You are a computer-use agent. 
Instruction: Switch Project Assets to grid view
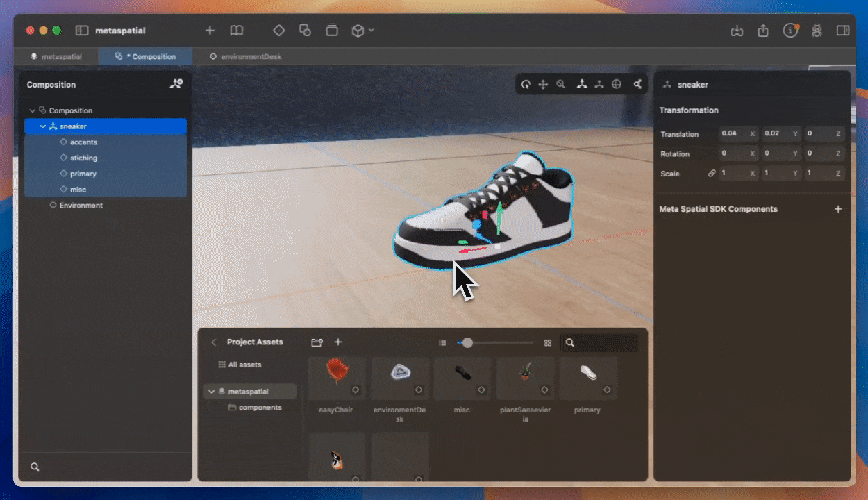[x=547, y=342]
